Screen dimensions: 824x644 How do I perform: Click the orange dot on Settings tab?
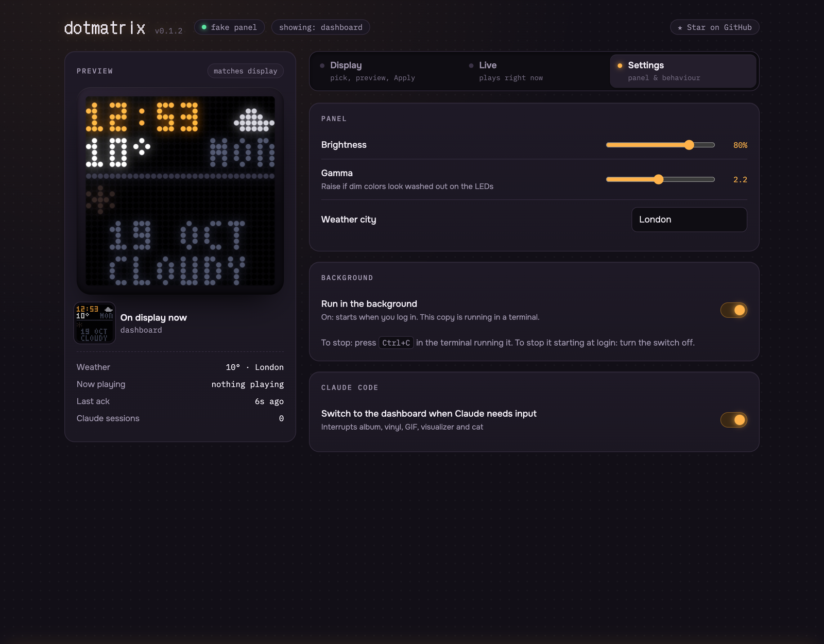(x=620, y=65)
